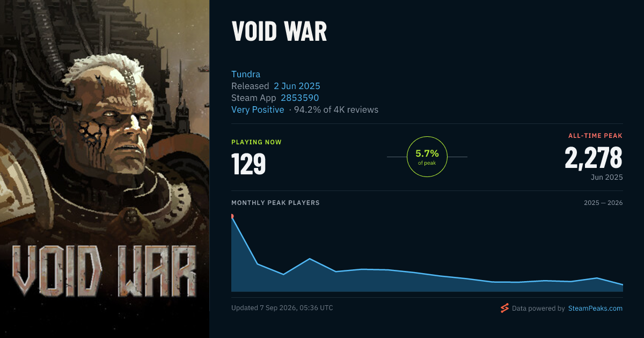The width and height of the screenshot is (644, 338).
Task: Click the Void War logo on cover
Action: [104, 271]
